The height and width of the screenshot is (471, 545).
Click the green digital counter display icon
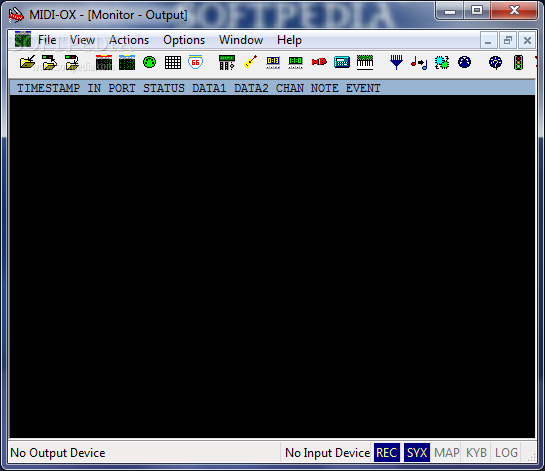tap(295, 63)
